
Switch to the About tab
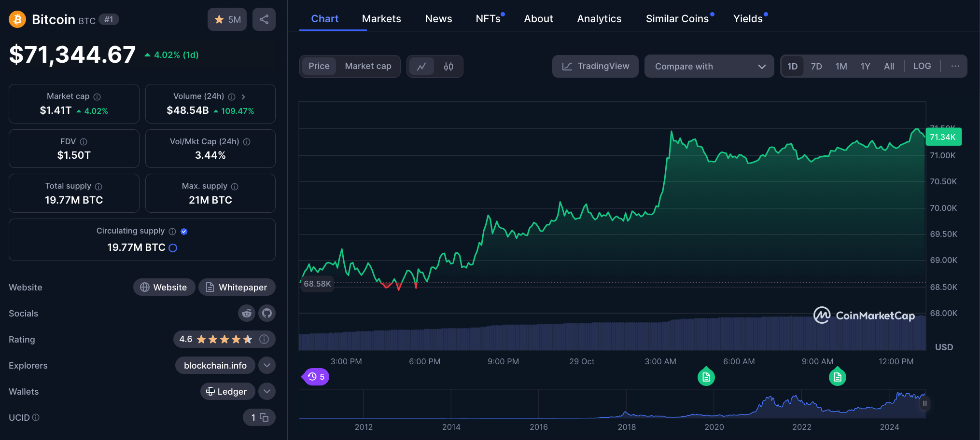pos(538,19)
